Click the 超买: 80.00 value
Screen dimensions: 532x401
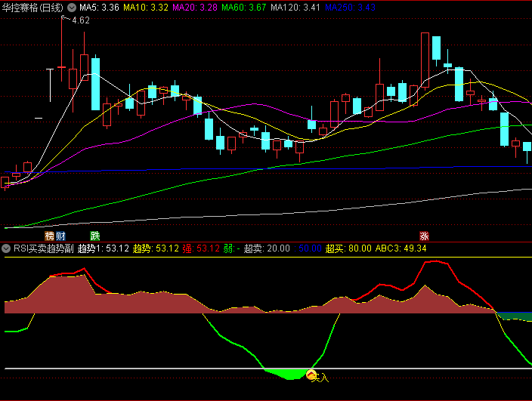(348, 248)
